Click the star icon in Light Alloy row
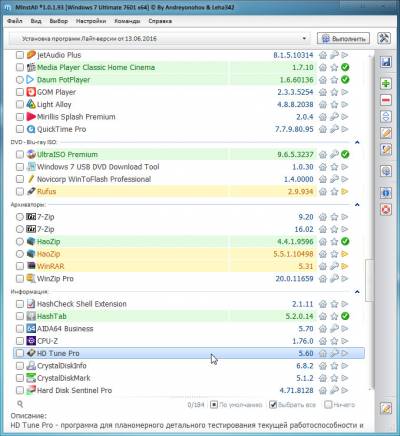The image size is (400, 436). click(x=334, y=105)
